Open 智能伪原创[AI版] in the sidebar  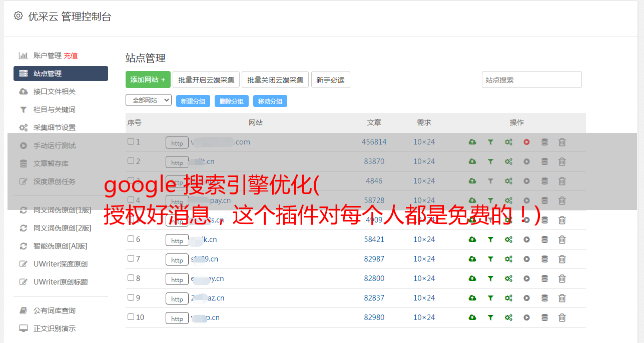[61, 246]
